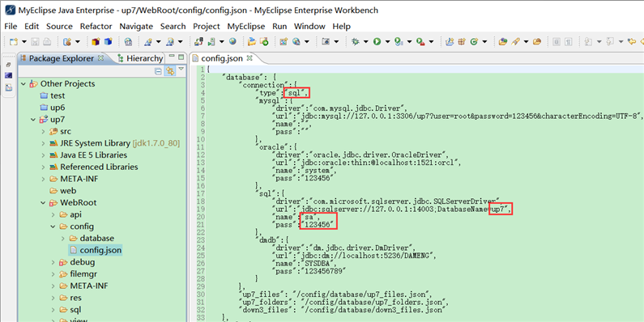Click the Collapse All icon in Package Explorer

tap(158, 71)
